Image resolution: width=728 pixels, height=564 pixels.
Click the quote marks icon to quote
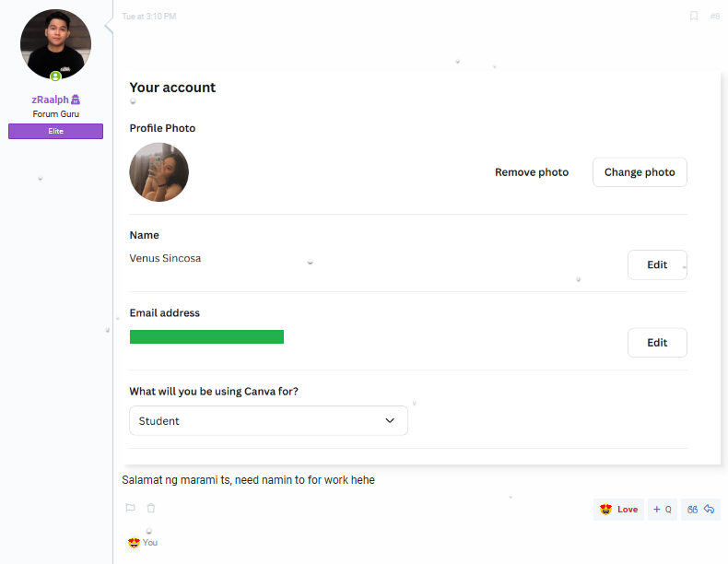[x=692, y=510]
